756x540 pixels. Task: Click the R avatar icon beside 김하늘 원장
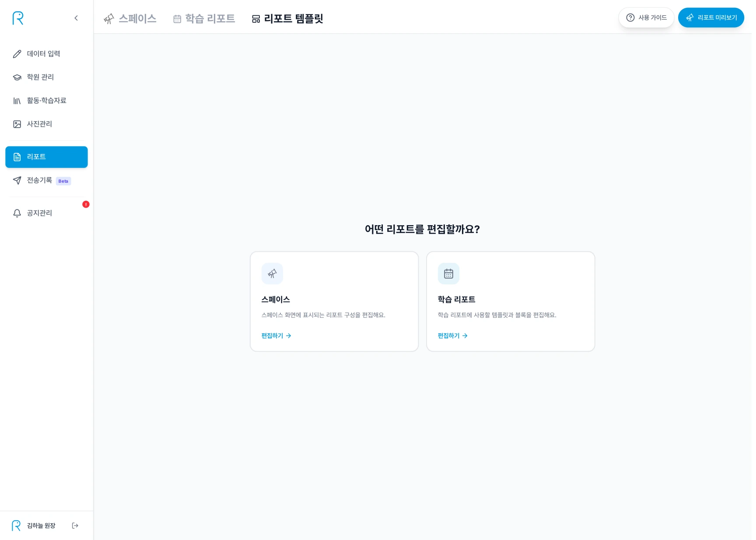16,526
